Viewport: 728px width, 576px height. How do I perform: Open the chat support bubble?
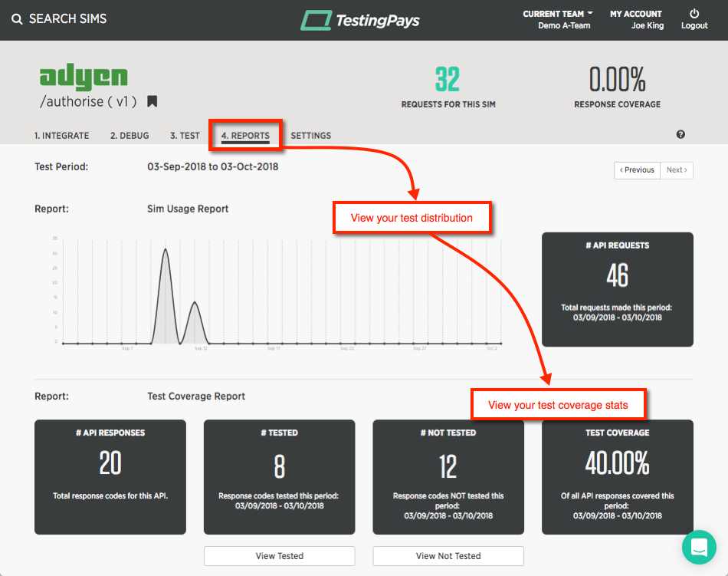point(699,547)
